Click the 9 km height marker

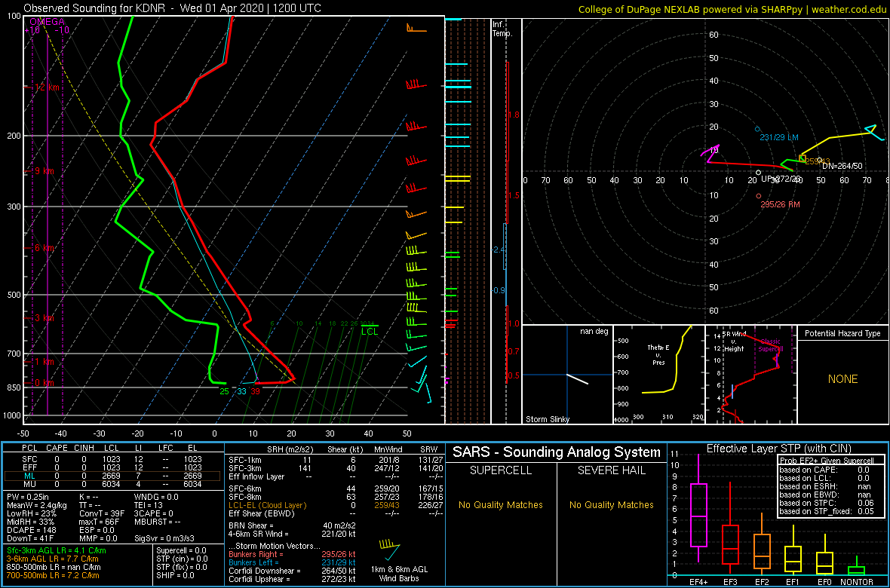(x=44, y=171)
